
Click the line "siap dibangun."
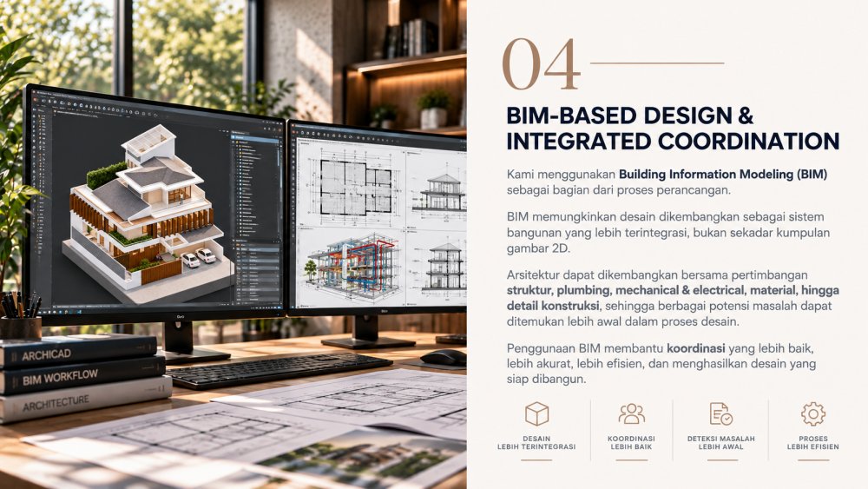546,380
